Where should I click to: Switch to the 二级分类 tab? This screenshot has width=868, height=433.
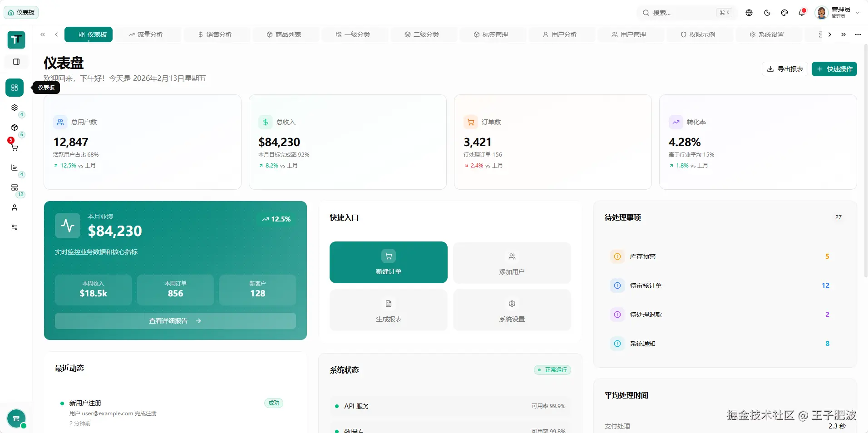coord(424,34)
